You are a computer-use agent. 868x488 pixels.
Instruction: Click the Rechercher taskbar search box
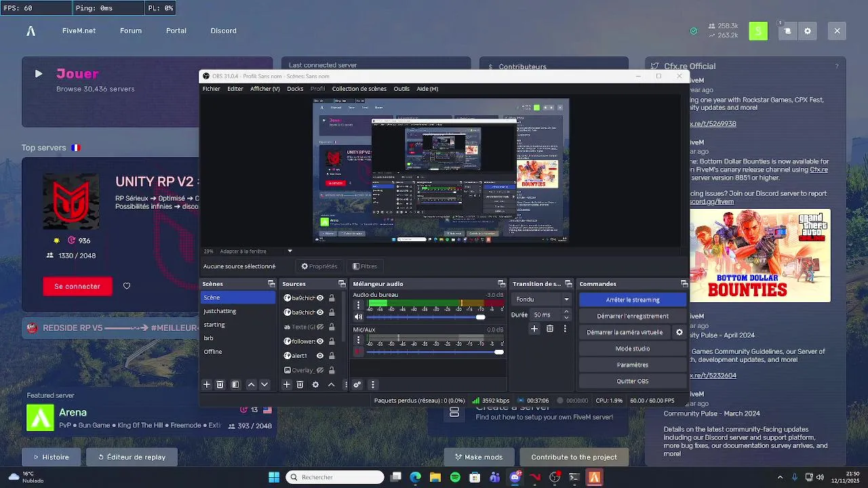pyautogui.click(x=335, y=477)
